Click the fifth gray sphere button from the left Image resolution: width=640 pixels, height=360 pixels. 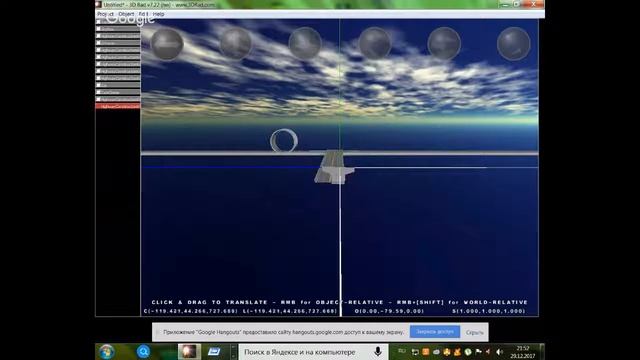point(444,44)
